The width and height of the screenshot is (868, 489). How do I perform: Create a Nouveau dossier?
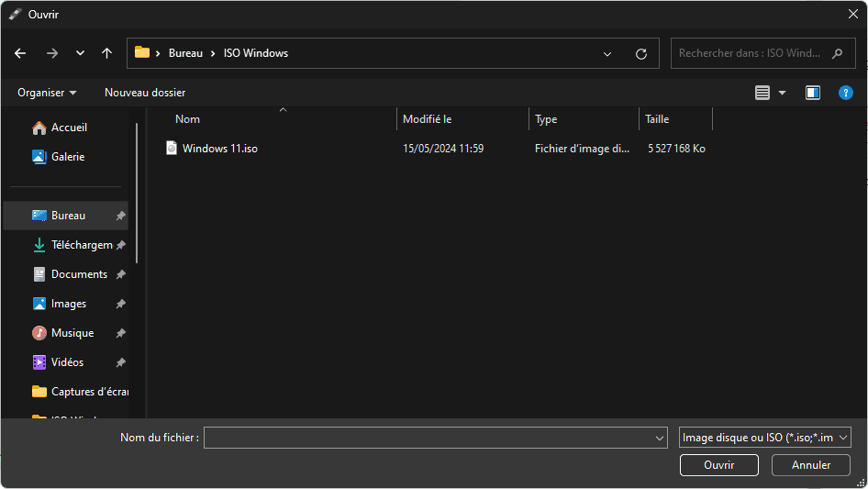(x=145, y=93)
